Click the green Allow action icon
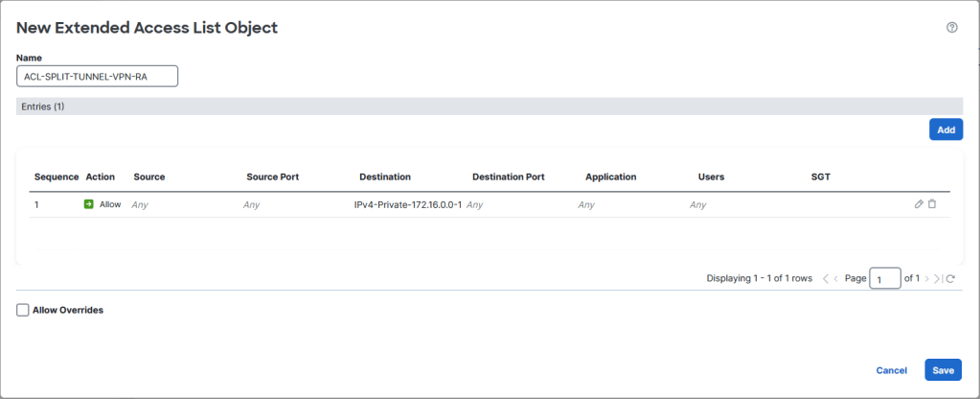Viewport: 980px width, 399px height. [x=89, y=204]
